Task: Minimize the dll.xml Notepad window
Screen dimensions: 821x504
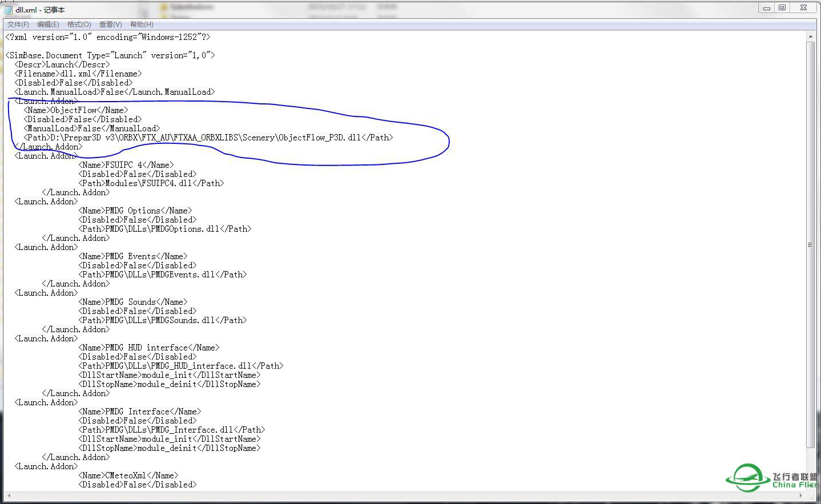Action: [x=766, y=7]
